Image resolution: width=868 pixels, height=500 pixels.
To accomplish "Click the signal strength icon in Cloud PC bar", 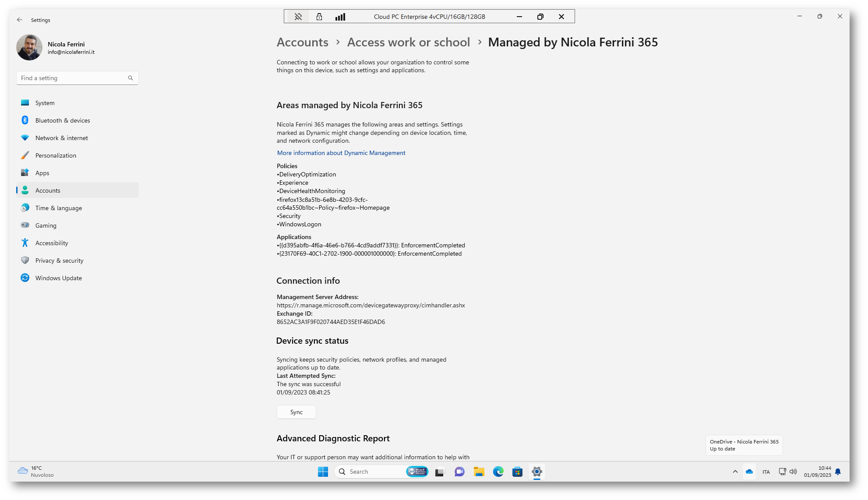I will point(340,17).
